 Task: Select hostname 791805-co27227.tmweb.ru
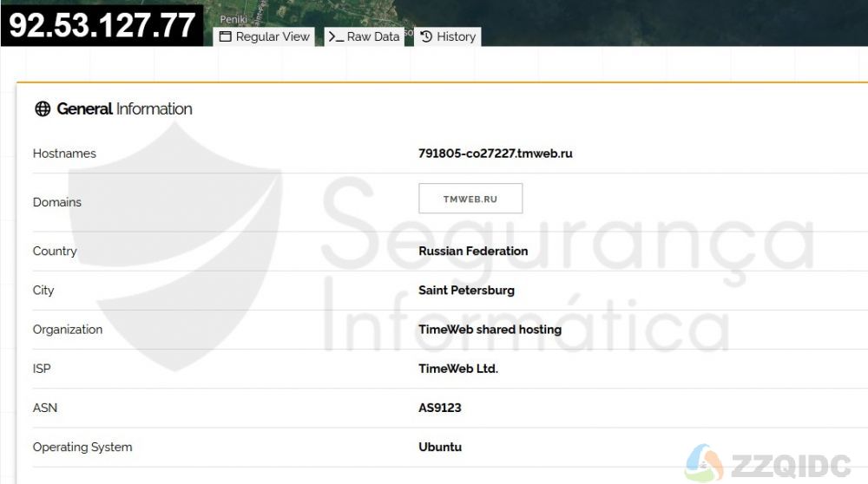[x=496, y=154]
